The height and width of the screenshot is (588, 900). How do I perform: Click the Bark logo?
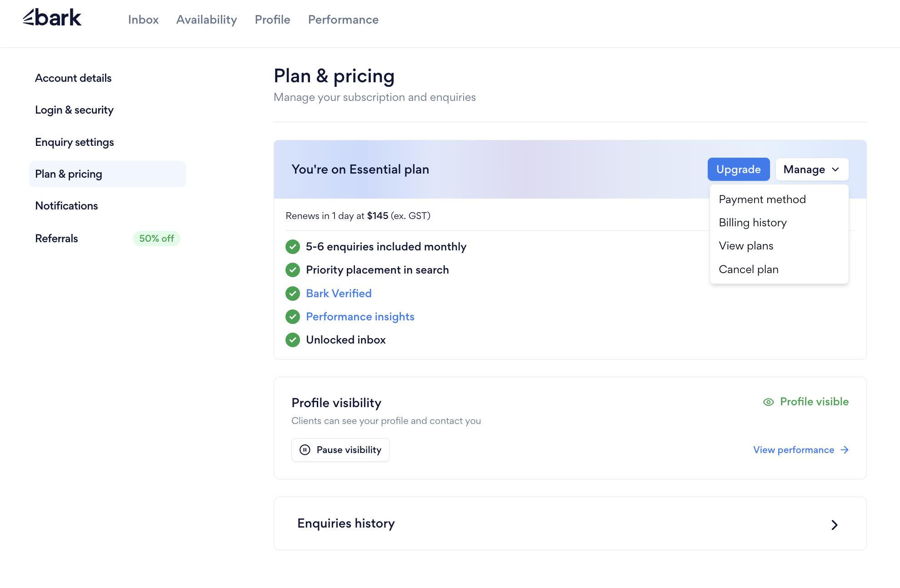[x=52, y=18]
